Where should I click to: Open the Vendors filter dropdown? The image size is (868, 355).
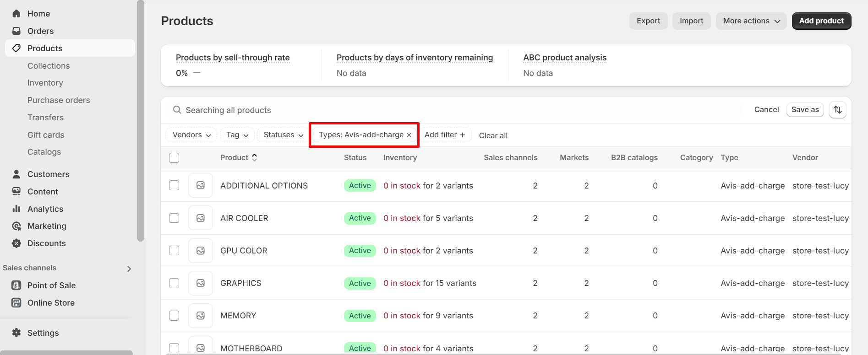click(x=191, y=135)
